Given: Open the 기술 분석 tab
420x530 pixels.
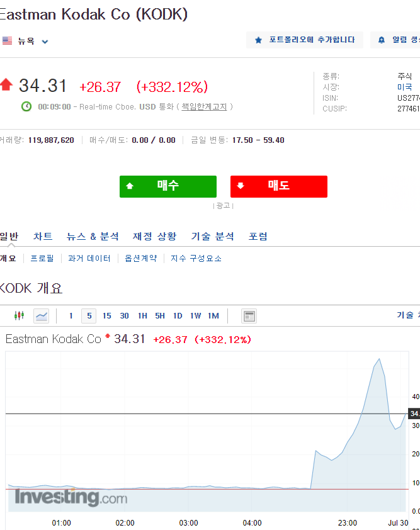Looking at the screenshot, I should [x=212, y=236].
